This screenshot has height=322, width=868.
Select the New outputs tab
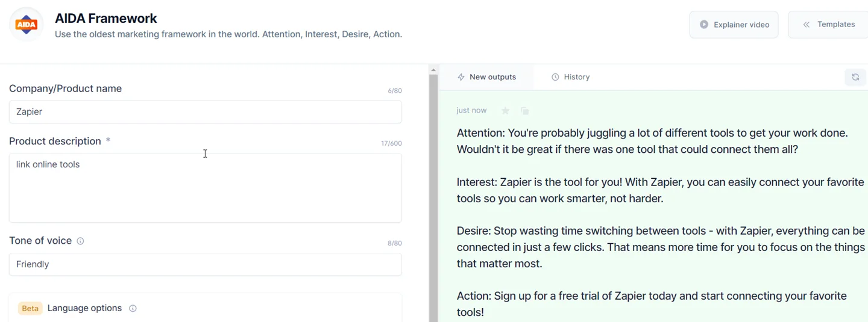pyautogui.click(x=486, y=77)
